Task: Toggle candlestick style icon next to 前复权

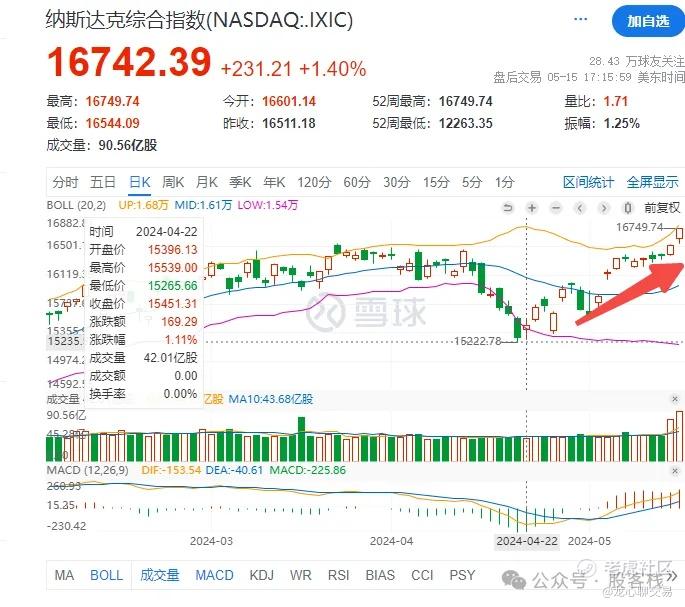Action: [x=627, y=208]
